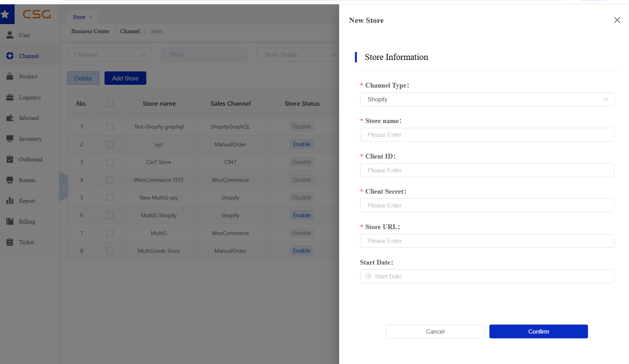Click the Client Secret input field
The image size is (629, 364).
click(x=487, y=205)
